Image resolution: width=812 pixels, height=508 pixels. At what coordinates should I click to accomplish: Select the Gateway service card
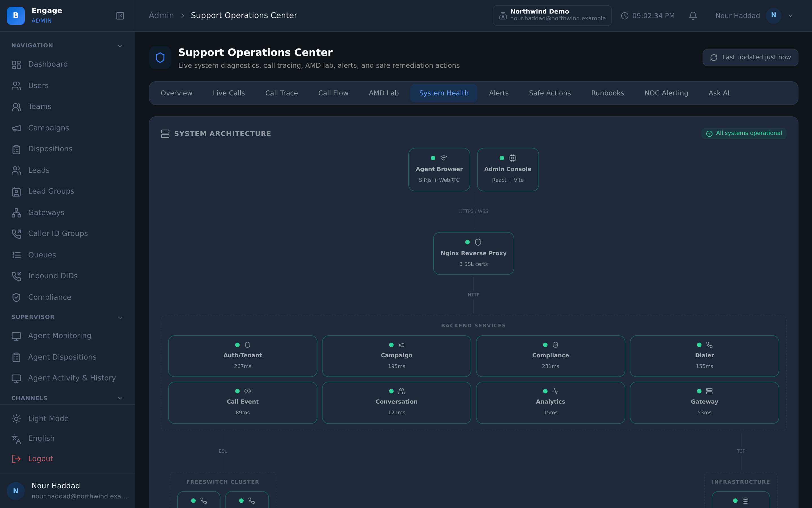(704, 402)
